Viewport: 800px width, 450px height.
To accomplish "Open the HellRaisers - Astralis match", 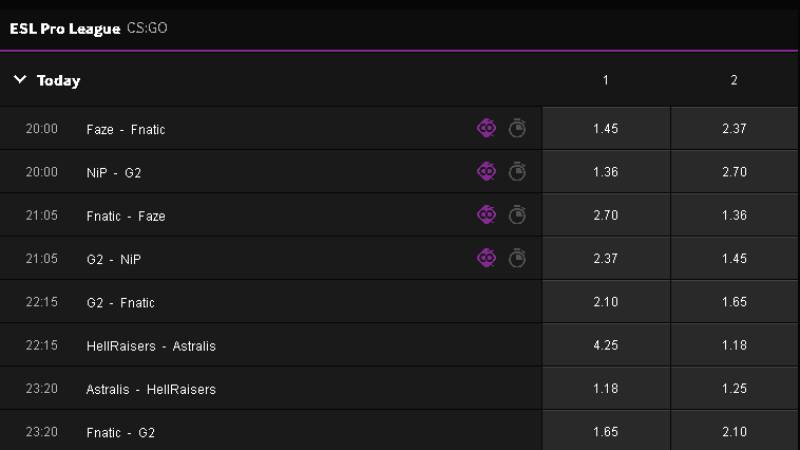I will click(151, 346).
